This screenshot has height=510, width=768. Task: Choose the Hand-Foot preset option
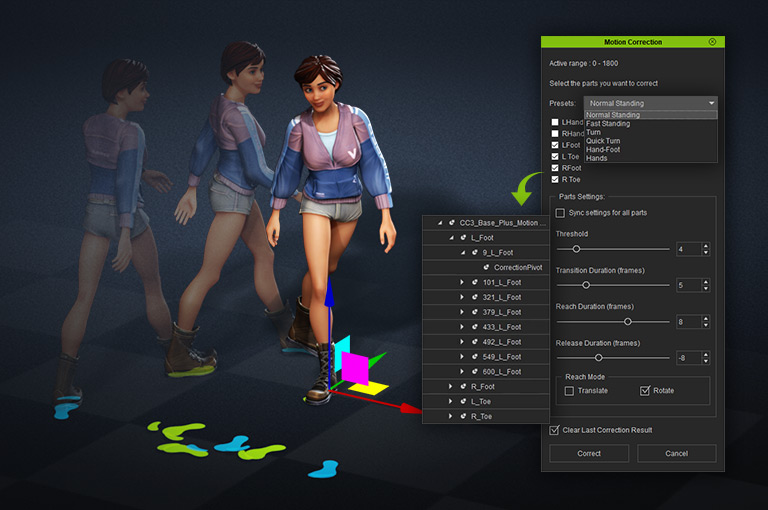[602, 149]
